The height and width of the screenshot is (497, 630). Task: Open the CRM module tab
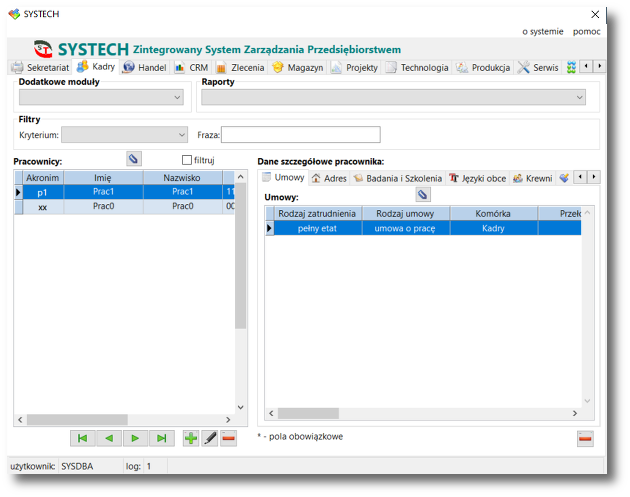(x=191, y=67)
